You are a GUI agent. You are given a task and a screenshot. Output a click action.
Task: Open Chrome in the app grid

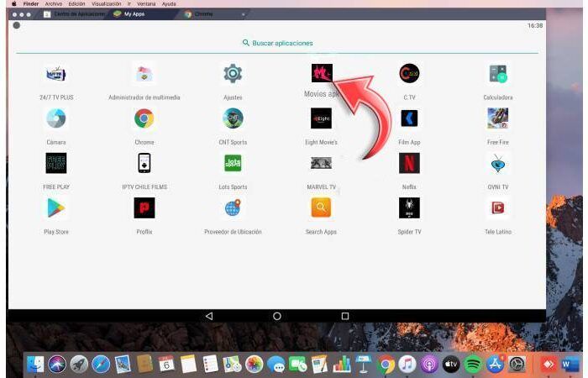point(144,118)
